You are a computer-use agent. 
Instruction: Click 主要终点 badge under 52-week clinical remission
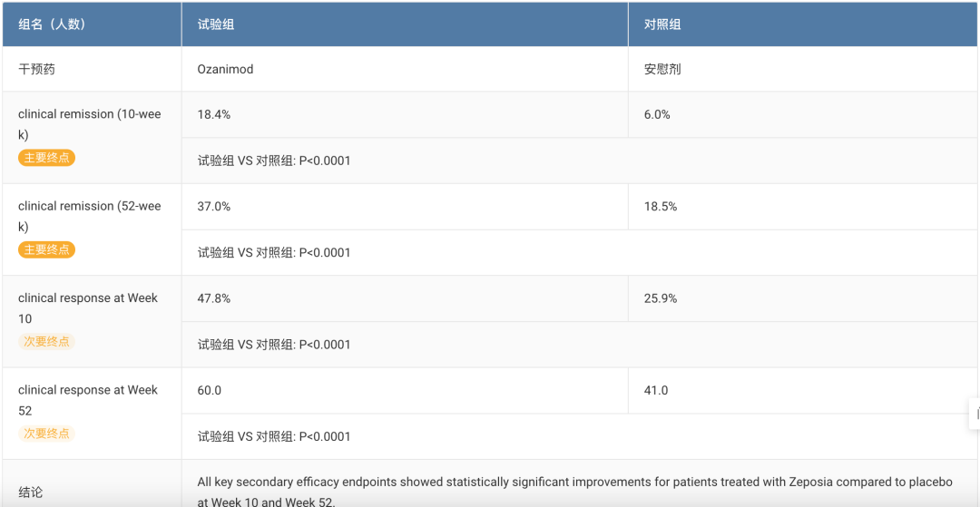point(46,249)
